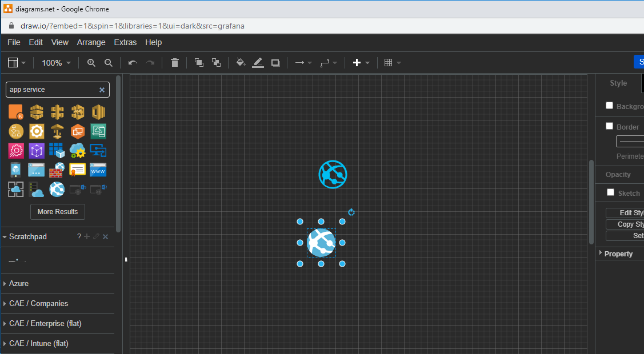644x354 pixels.
Task: Open the Extras menu
Action: click(x=125, y=42)
